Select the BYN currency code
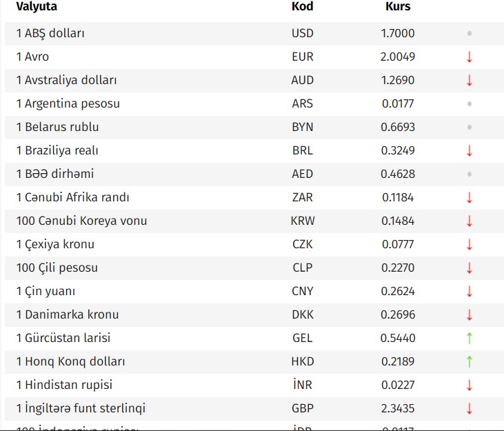This screenshot has width=504, height=431. pos(303,128)
